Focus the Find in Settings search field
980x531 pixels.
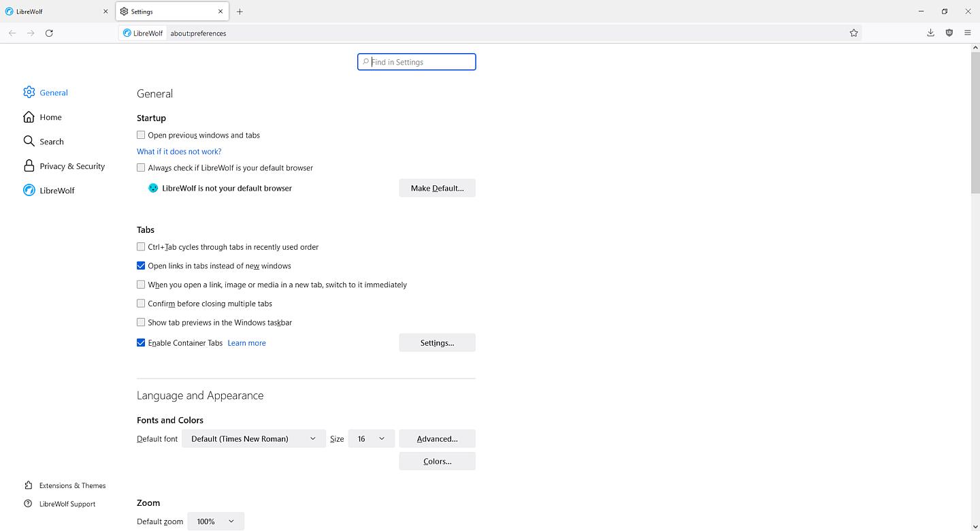(x=416, y=62)
